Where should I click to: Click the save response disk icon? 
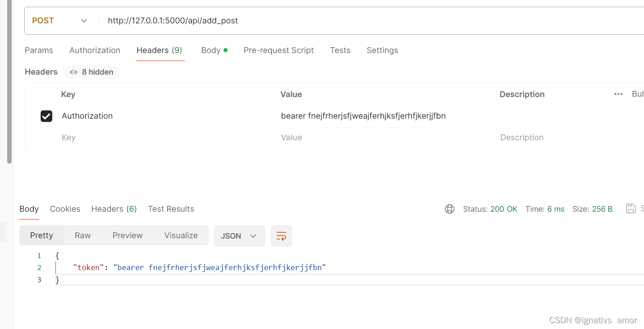(631, 209)
